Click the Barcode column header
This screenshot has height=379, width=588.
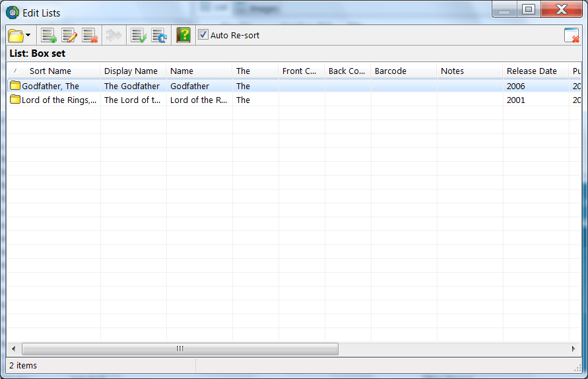pos(391,71)
